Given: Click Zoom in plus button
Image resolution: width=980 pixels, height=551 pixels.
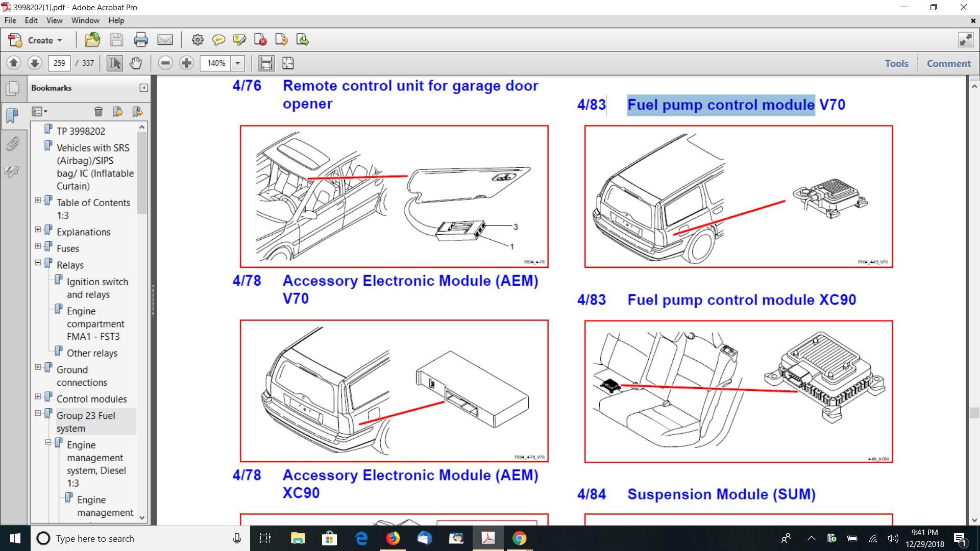Looking at the screenshot, I should [x=187, y=63].
